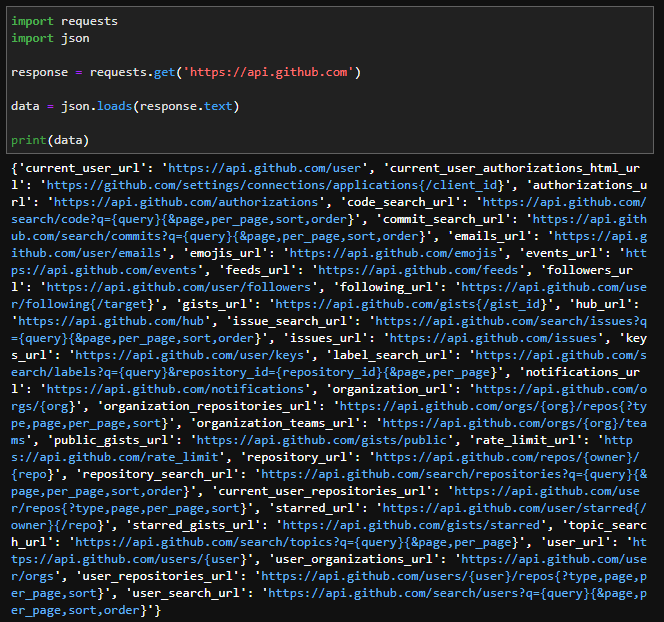Screen dimensions: 664x622
Task: Click the 'starred_gists_url' key in output
Action: 193,525
